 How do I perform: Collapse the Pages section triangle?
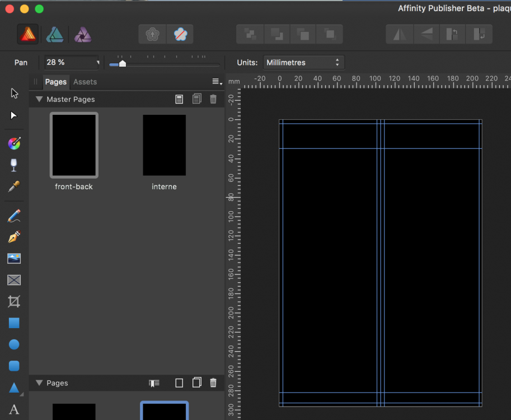pos(39,383)
